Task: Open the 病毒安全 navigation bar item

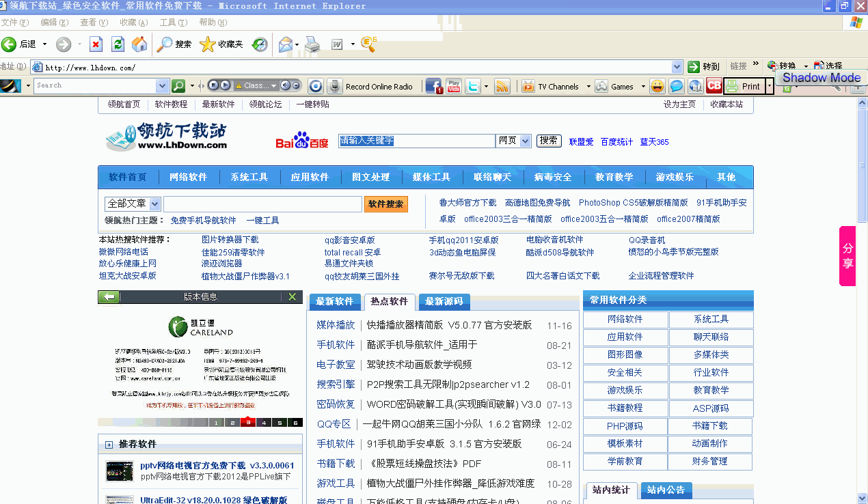Action: click(x=554, y=177)
